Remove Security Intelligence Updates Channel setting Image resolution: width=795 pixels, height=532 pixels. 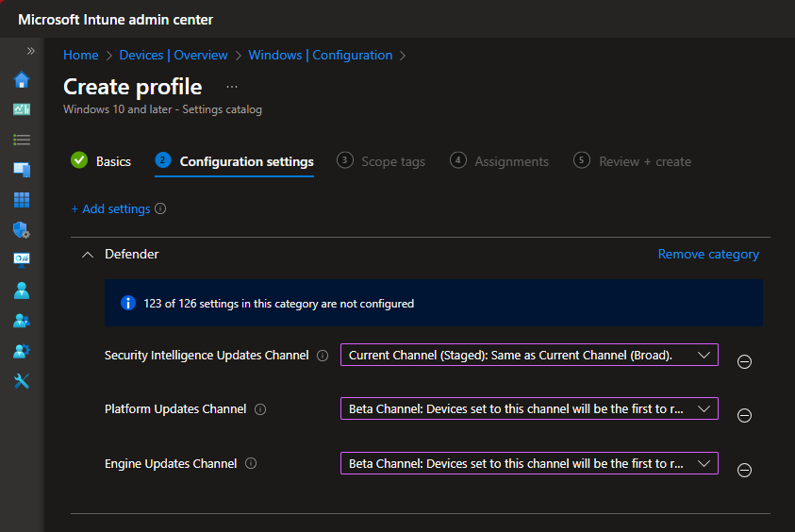point(744,361)
